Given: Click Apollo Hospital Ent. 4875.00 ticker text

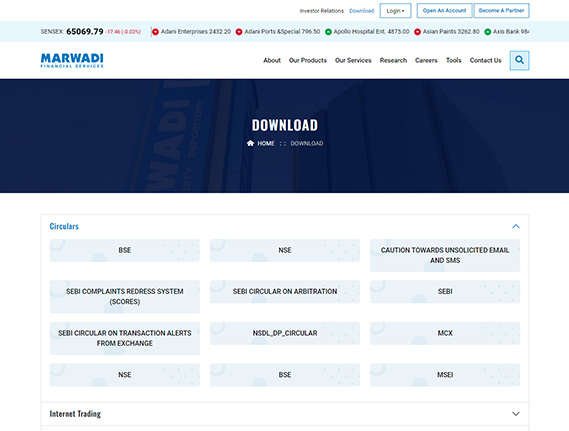Looking at the screenshot, I should 371,32.
